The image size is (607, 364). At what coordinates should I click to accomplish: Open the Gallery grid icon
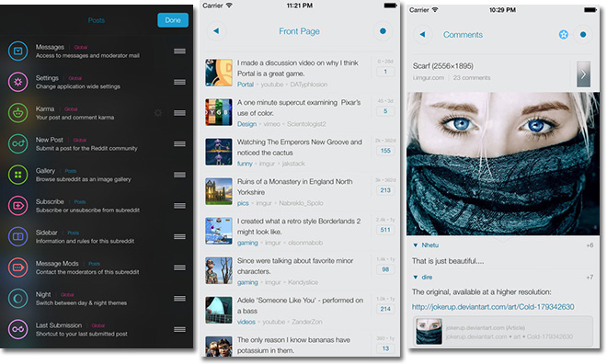(x=17, y=175)
